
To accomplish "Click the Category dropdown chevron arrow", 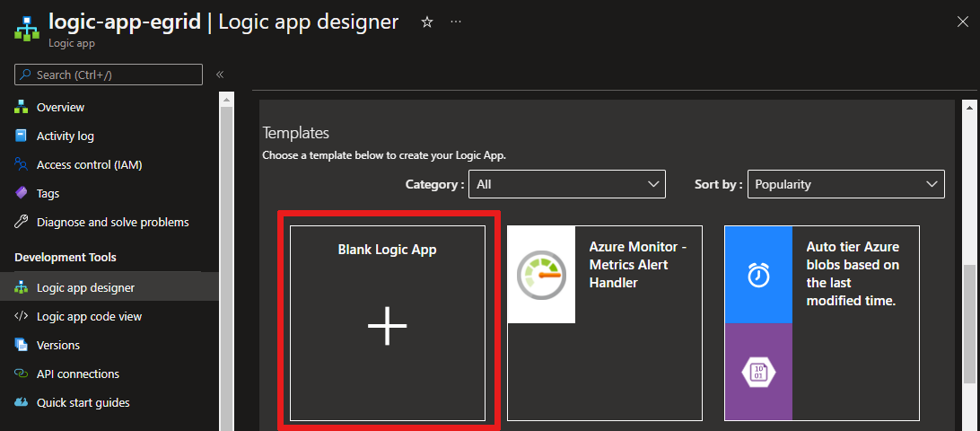I will click(653, 185).
